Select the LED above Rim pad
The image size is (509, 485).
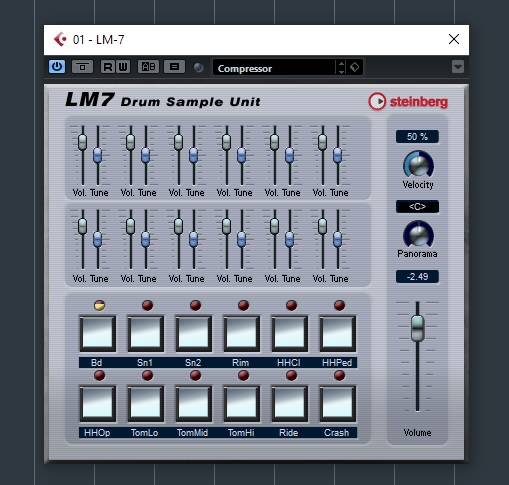tap(243, 305)
